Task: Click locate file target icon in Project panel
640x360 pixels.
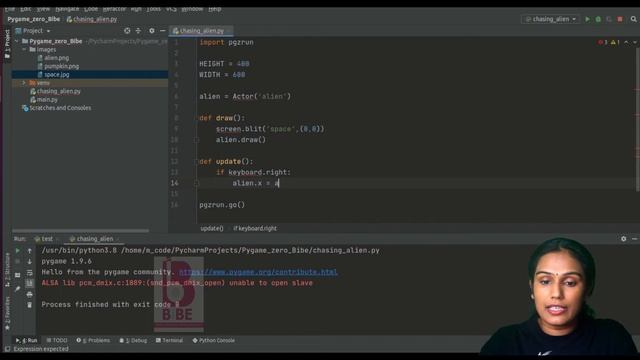Action: [x=127, y=31]
